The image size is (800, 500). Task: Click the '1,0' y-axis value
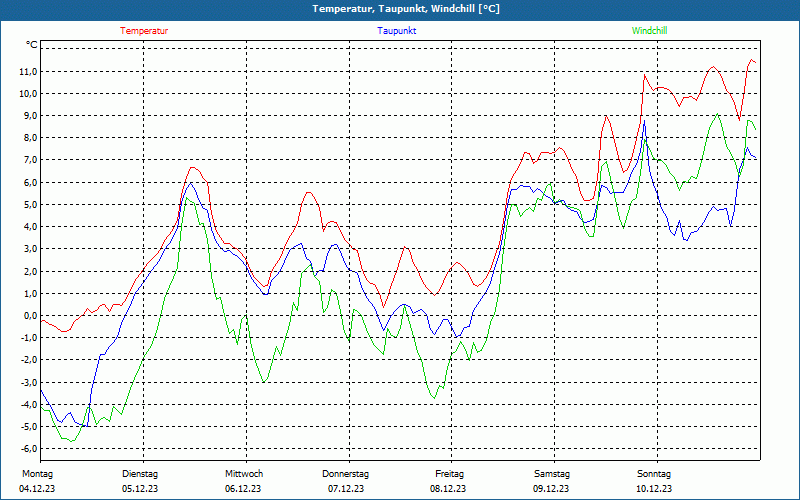click(31, 293)
